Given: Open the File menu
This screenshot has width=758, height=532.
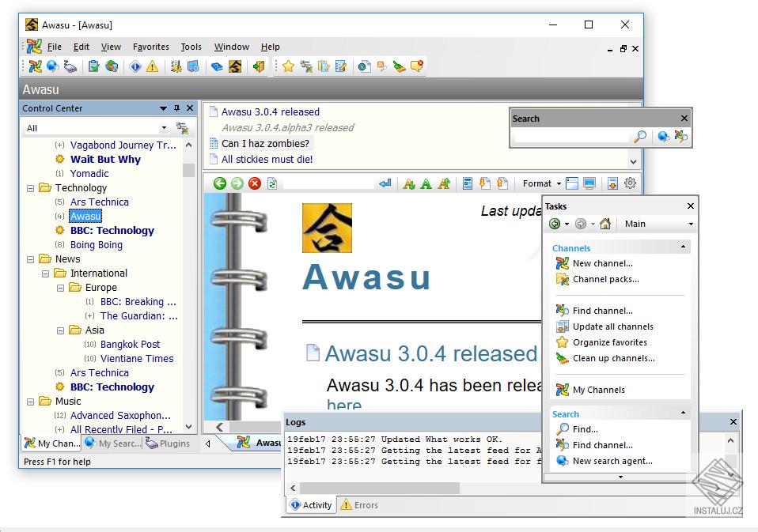Looking at the screenshot, I should pyautogui.click(x=54, y=47).
